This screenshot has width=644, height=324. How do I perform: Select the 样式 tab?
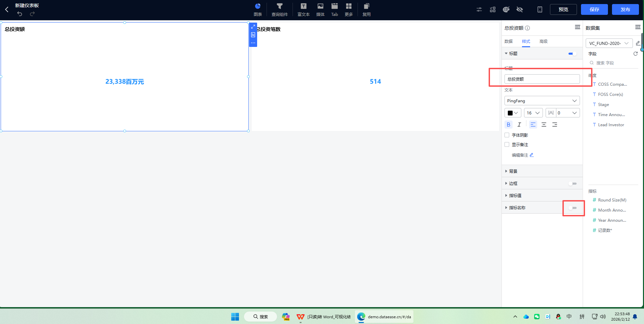(x=526, y=42)
